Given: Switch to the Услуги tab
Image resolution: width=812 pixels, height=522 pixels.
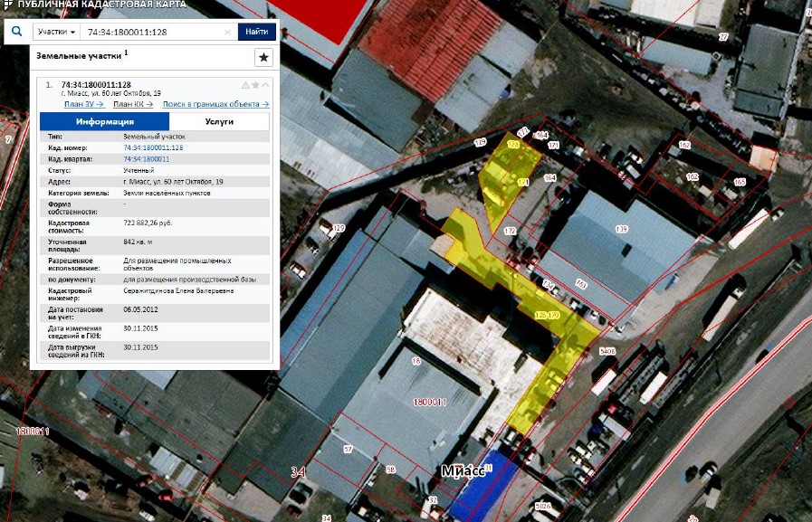Looking at the screenshot, I should [x=219, y=121].
